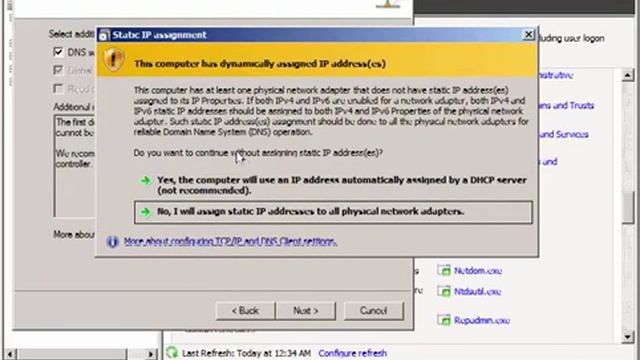Open More about configuring TCP/IP and DNS link

click(230, 241)
